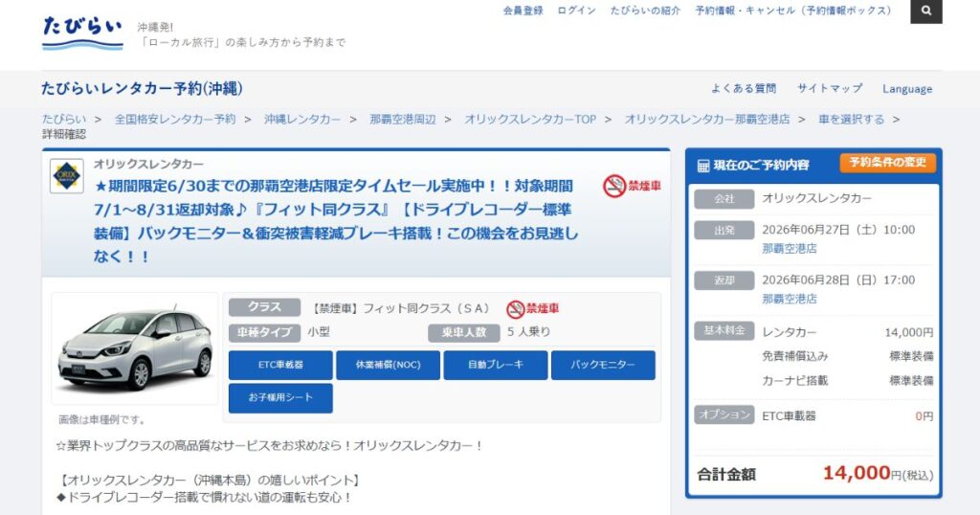This screenshot has height=515, width=980.
Task: Open the departure 那覇空港店 link
Action: pos(789,248)
